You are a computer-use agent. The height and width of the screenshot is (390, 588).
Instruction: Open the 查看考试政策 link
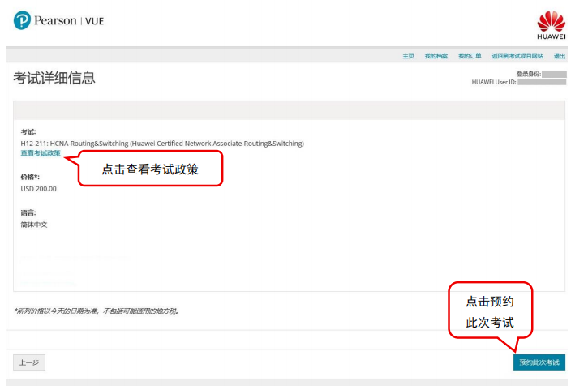pyautogui.click(x=41, y=153)
